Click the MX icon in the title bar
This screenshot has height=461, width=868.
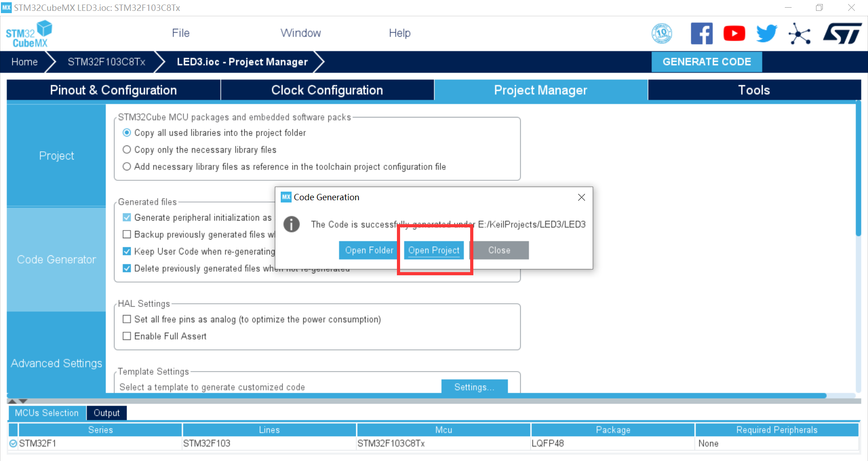(x=6, y=7)
